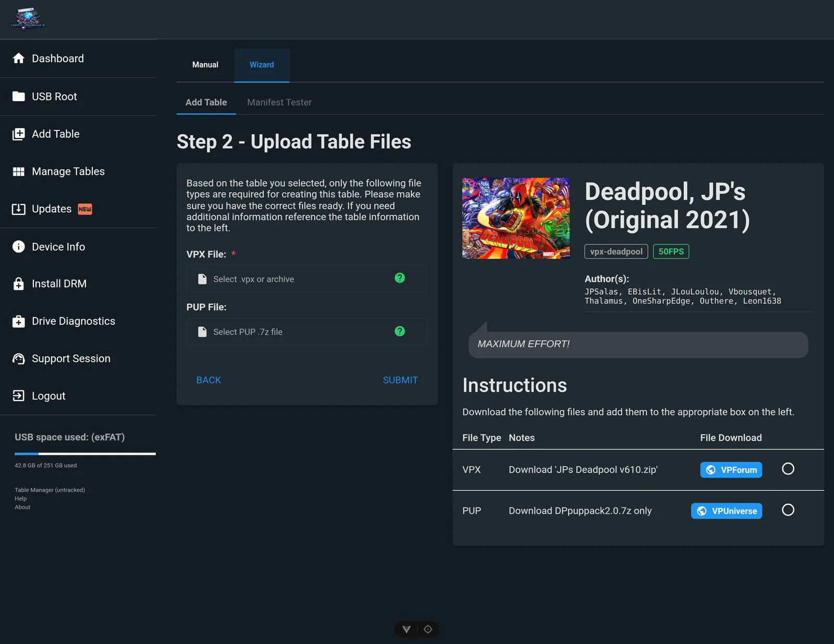834x644 pixels.
Task: Click the NEW badge beside Updates
Action: [x=85, y=209]
